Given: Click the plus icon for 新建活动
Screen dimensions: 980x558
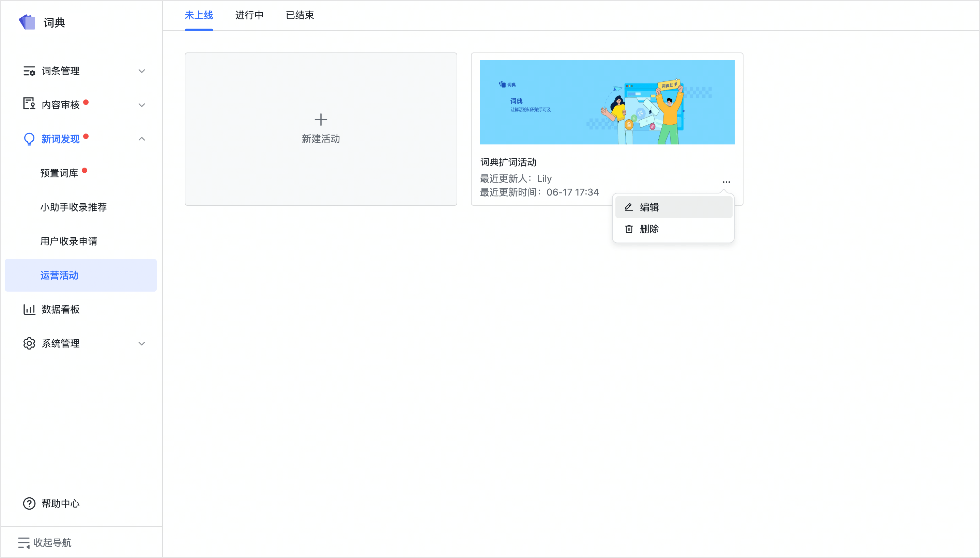Looking at the screenshot, I should (321, 120).
